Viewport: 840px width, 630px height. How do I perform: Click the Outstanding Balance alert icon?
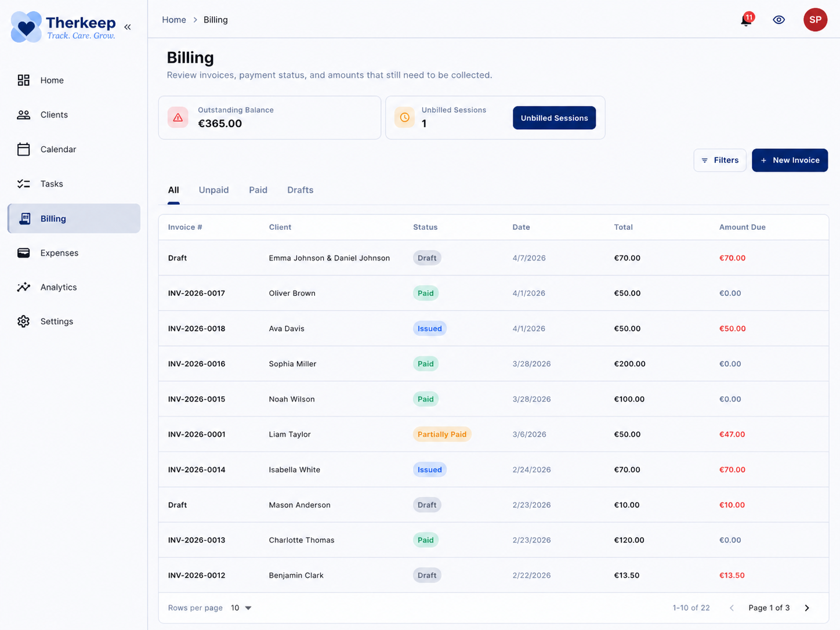178,117
